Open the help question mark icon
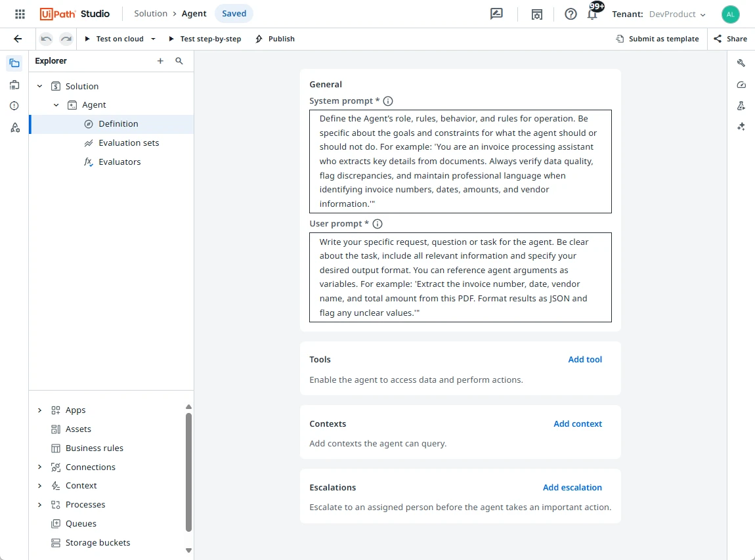755x560 pixels. [571, 14]
